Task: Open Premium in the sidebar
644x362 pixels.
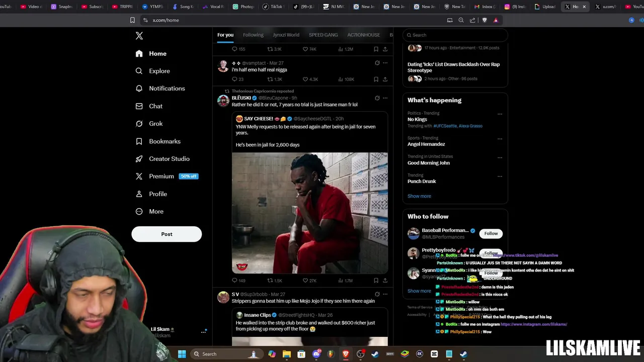Action: [167, 176]
